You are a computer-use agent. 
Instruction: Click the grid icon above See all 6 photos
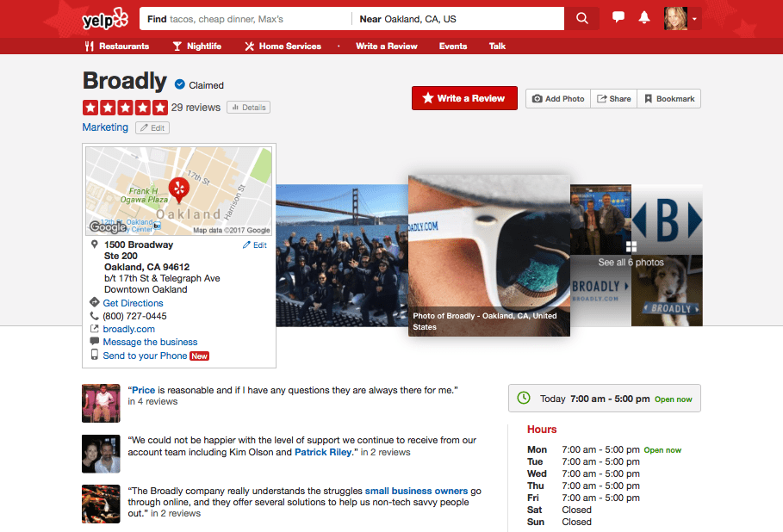631,248
